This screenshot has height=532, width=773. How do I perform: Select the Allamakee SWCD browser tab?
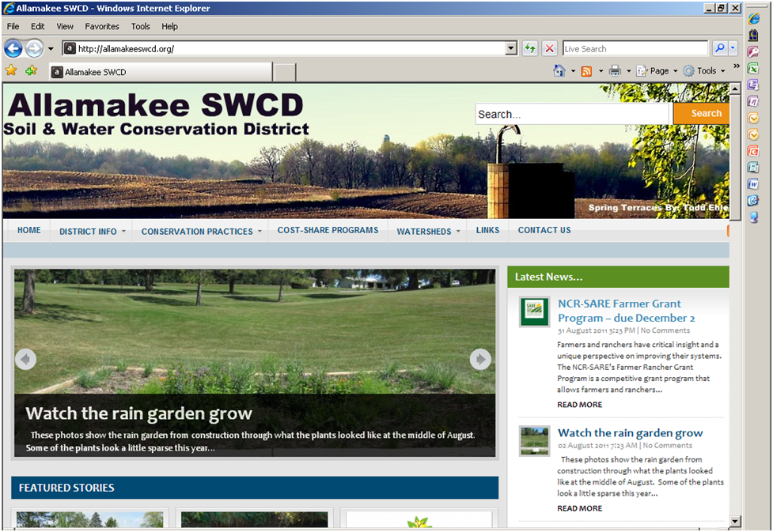click(x=158, y=72)
